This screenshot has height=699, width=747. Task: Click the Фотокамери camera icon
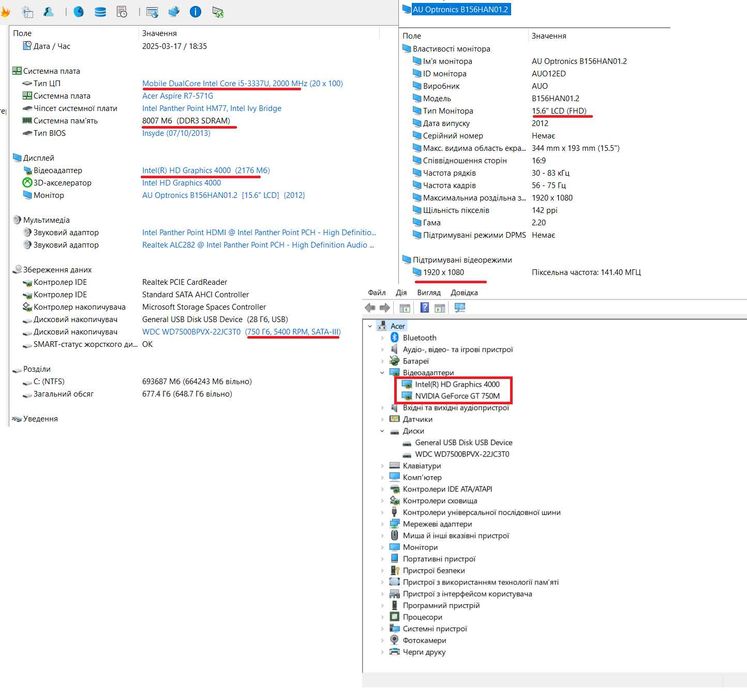[394, 640]
